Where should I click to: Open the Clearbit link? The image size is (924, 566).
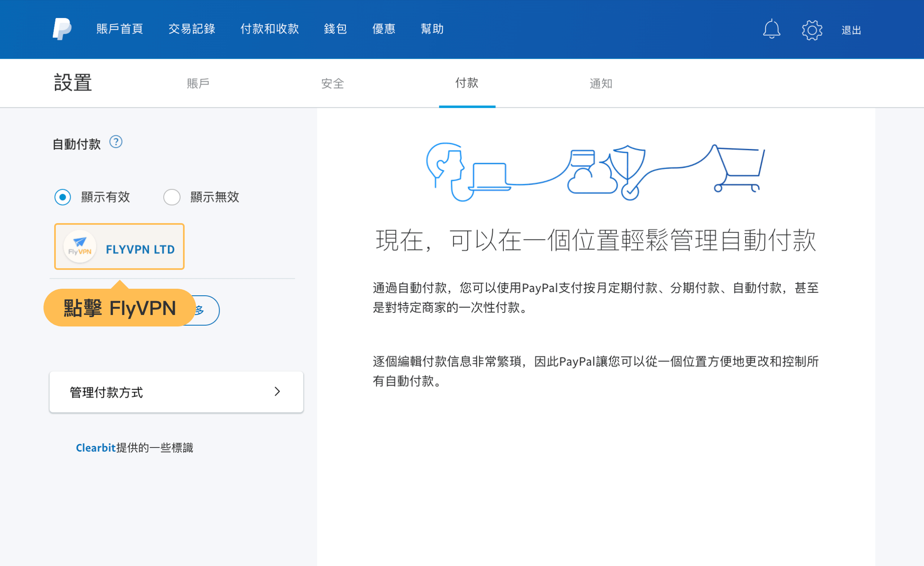[x=96, y=447]
